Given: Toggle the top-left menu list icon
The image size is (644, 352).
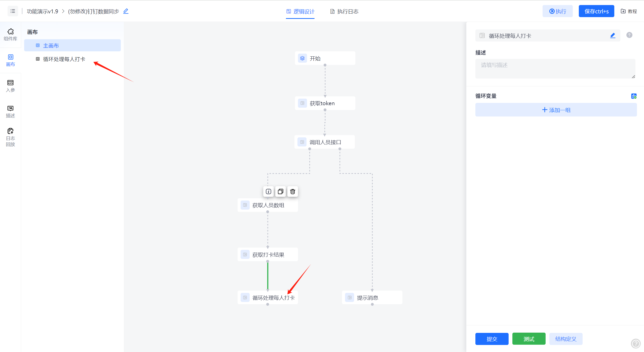Looking at the screenshot, I should 13,11.
